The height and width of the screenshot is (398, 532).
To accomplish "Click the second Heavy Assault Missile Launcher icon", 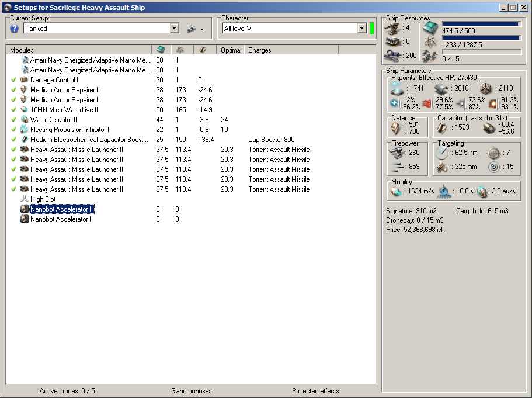I will [25, 160].
